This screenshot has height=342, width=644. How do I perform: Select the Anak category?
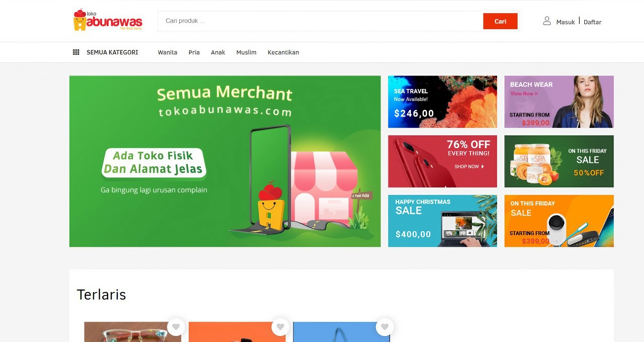[x=218, y=52]
